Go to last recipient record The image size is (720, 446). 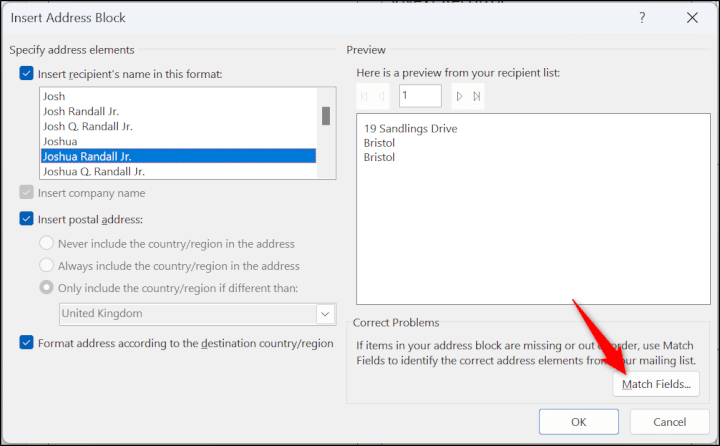(x=476, y=97)
